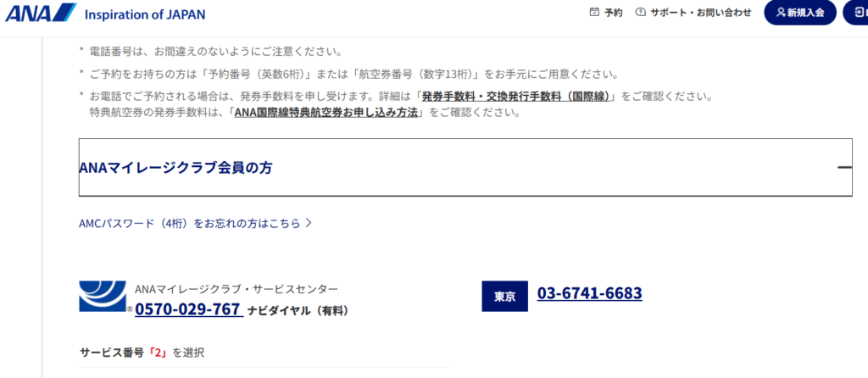The width and height of the screenshot is (868, 378).
Task: Open ANA国際線特典航空券お申し込み方法 link
Action: tap(326, 113)
